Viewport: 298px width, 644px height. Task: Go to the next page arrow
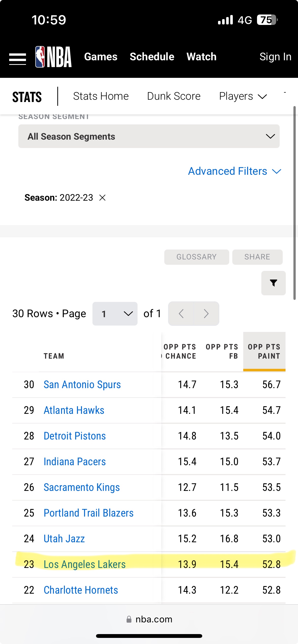point(206,314)
